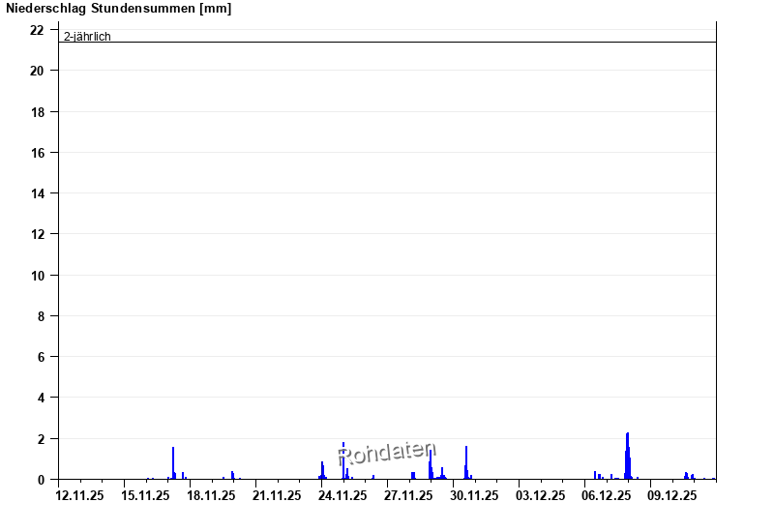Screen dimensions: 774x532
Task: Click the date label 21.11.25
Action: coord(277,495)
